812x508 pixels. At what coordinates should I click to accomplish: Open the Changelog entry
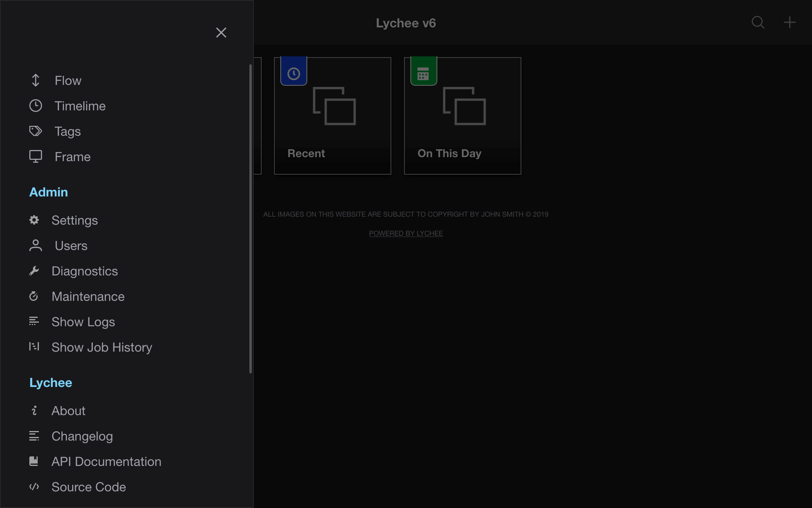[x=82, y=436]
